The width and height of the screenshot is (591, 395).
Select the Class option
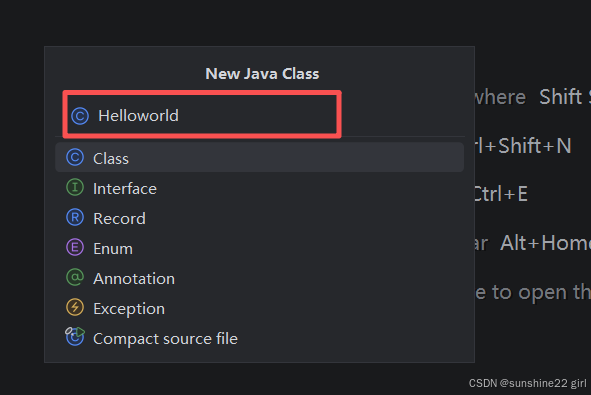pyautogui.click(x=259, y=158)
